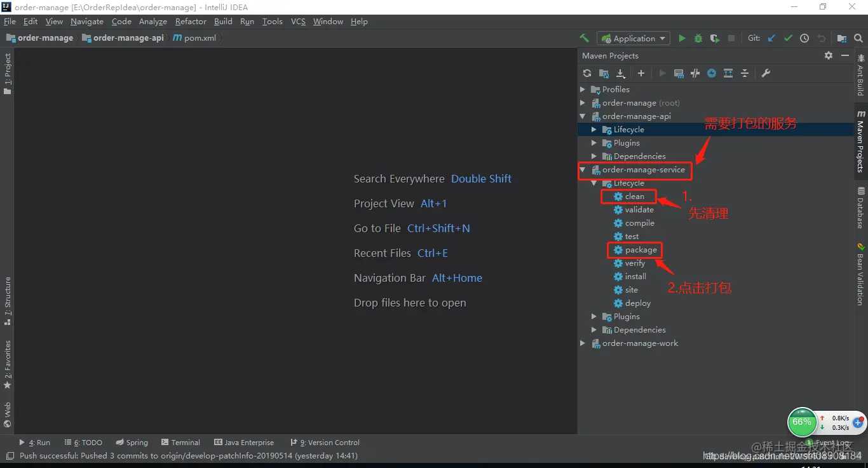Expand Plugins under order-manage-service
Screen dimensions: 868x468
[x=594, y=317]
